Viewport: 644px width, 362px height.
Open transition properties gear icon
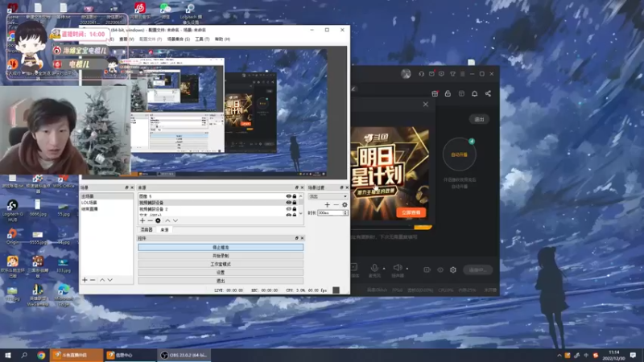coord(345,204)
